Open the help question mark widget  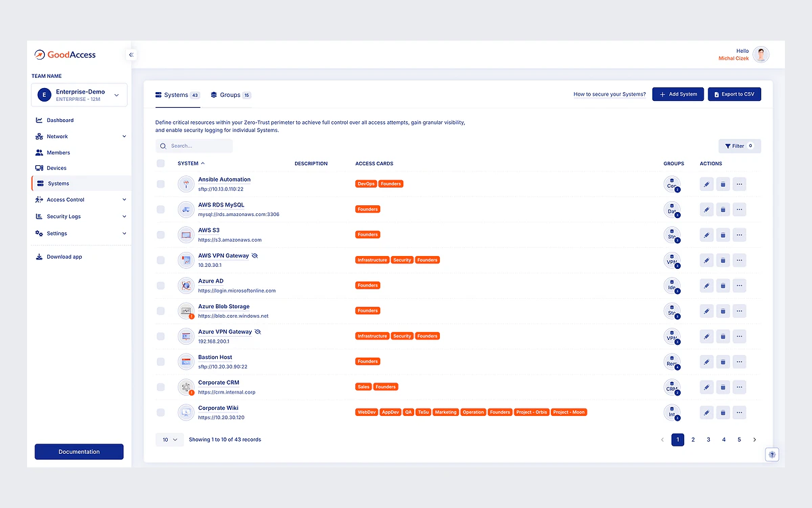point(772,454)
